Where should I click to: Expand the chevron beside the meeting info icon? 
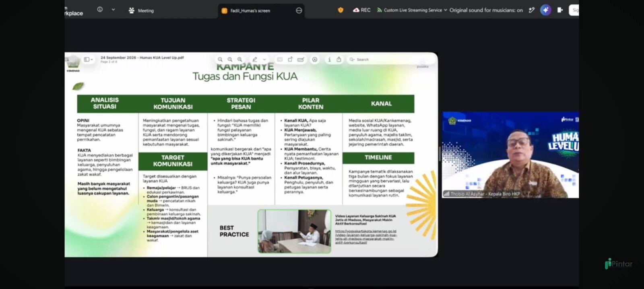[x=113, y=10]
